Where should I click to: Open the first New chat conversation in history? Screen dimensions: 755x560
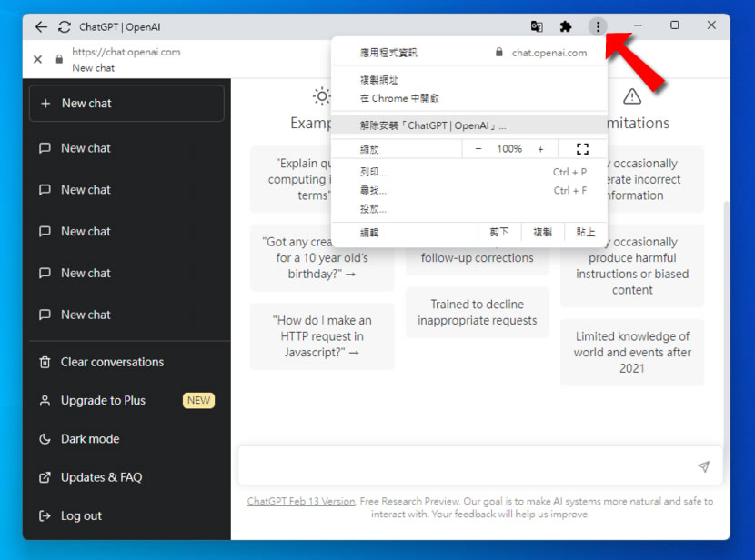[x=126, y=147]
